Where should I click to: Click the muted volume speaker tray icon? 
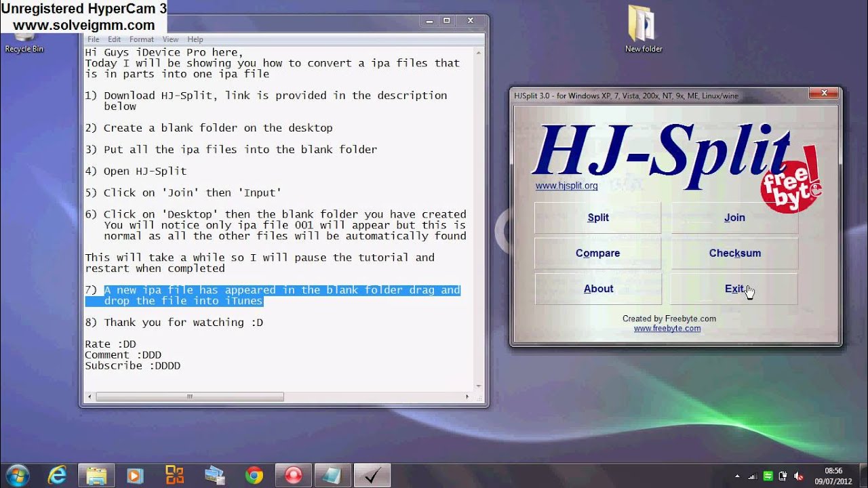(798, 476)
